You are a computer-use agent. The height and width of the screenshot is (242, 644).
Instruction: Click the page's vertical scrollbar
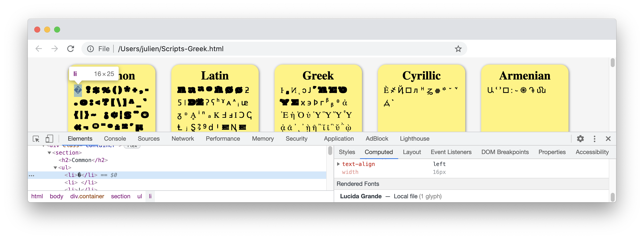(612, 63)
